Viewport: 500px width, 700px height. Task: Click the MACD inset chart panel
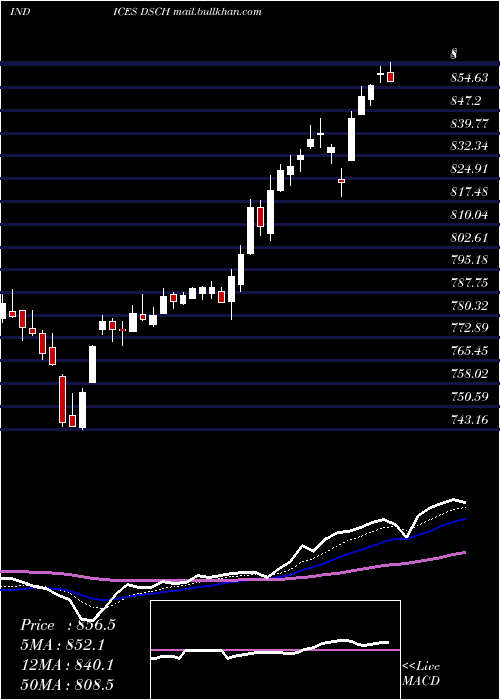click(x=275, y=650)
